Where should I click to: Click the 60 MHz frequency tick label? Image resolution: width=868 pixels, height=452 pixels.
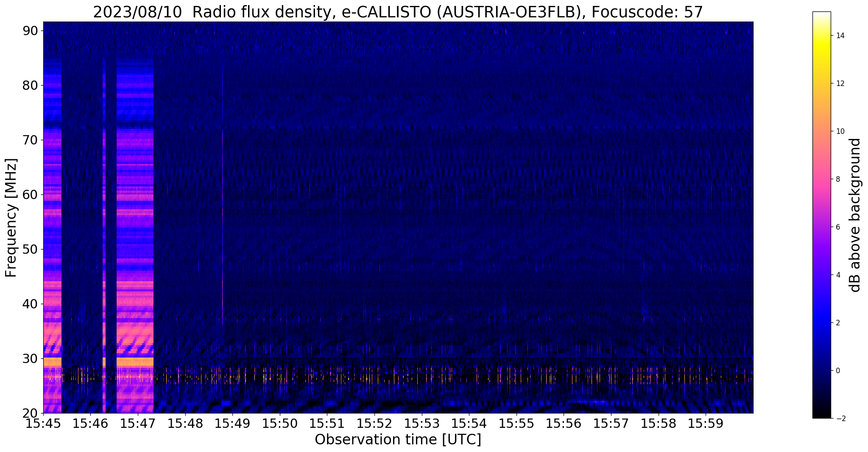(x=30, y=194)
